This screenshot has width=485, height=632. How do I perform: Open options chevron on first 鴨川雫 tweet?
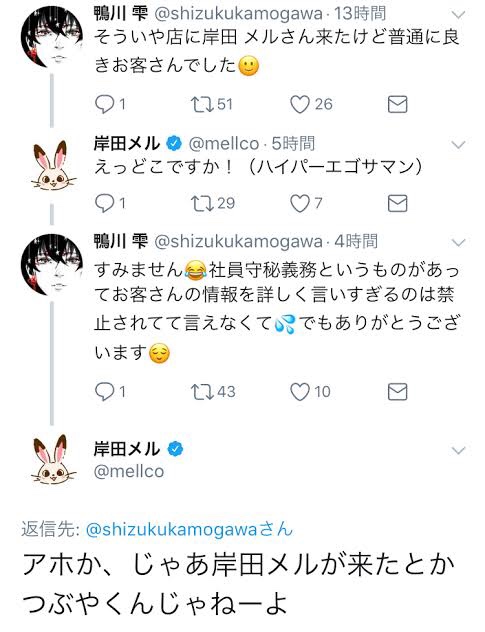[x=459, y=15]
